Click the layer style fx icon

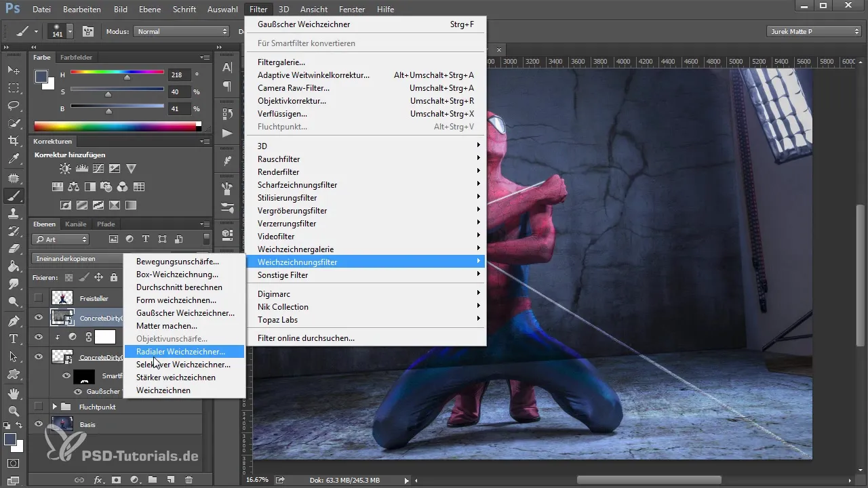click(x=98, y=479)
